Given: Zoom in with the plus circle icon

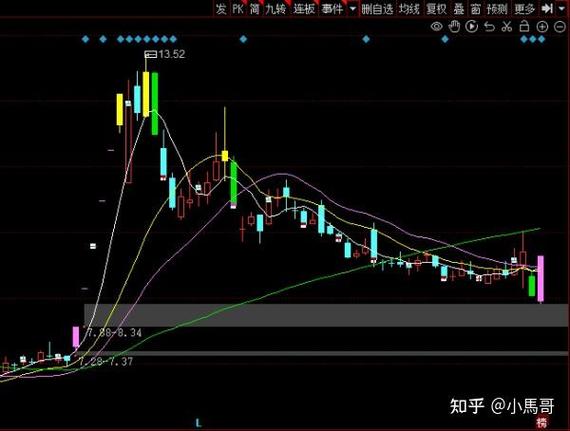Looking at the screenshot, I should click(542, 27).
